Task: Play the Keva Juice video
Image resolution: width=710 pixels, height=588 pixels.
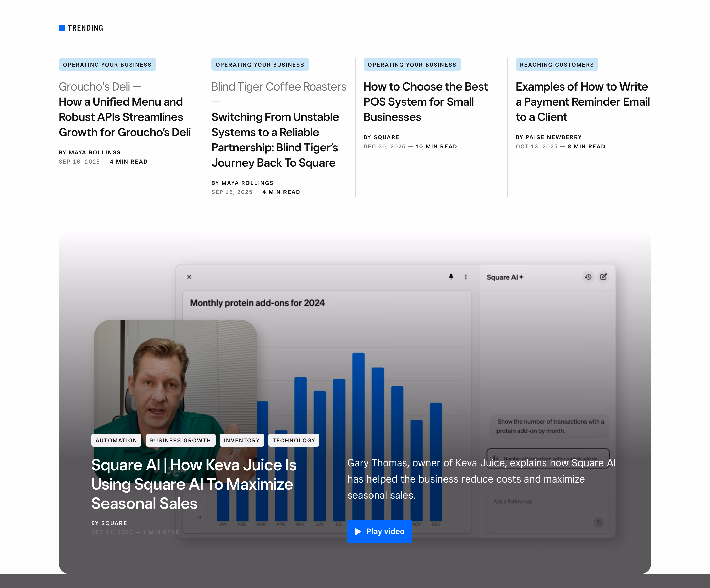Action: coord(379,531)
